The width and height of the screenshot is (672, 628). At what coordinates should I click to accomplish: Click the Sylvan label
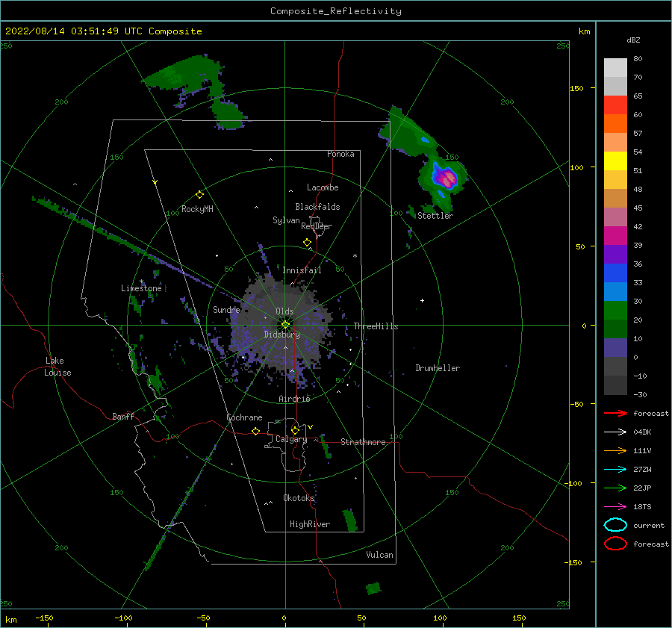coord(286,220)
